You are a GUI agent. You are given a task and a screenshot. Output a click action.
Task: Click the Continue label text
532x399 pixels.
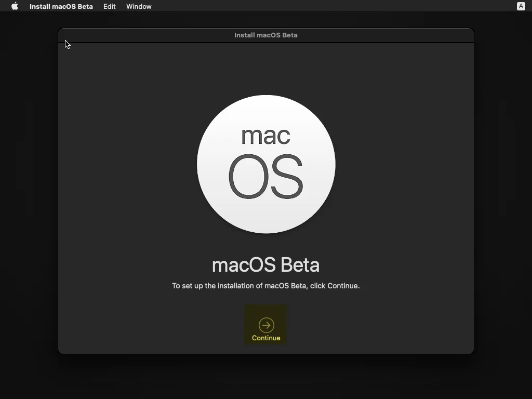pyautogui.click(x=266, y=338)
